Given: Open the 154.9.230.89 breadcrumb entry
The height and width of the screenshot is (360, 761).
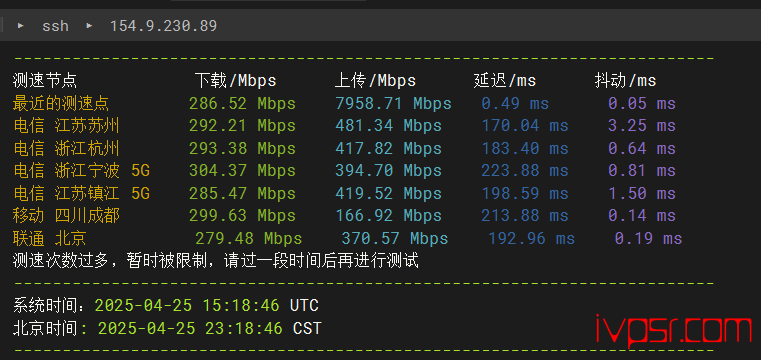Looking at the screenshot, I should coord(163,26).
